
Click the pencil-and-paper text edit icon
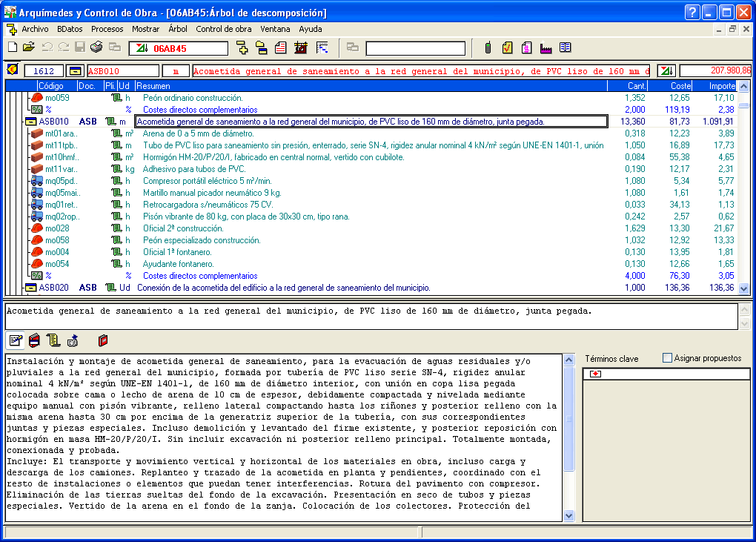click(16, 341)
